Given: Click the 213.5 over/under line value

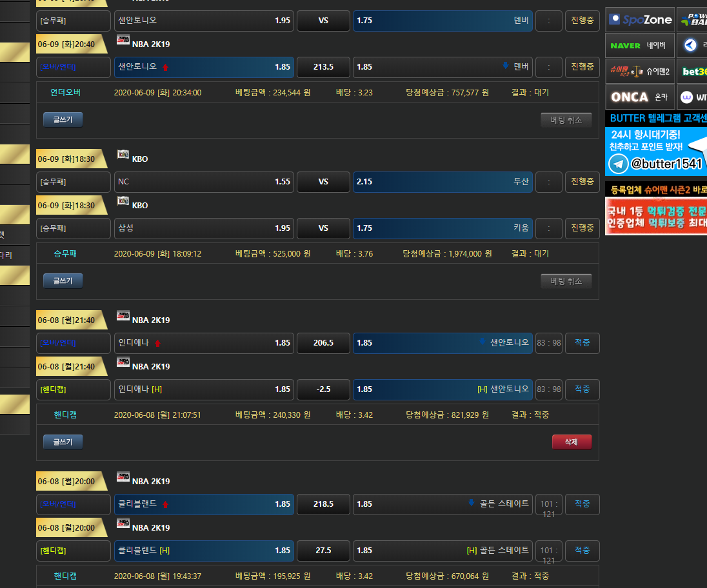Looking at the screenshot, I should (x=323, y=67).
